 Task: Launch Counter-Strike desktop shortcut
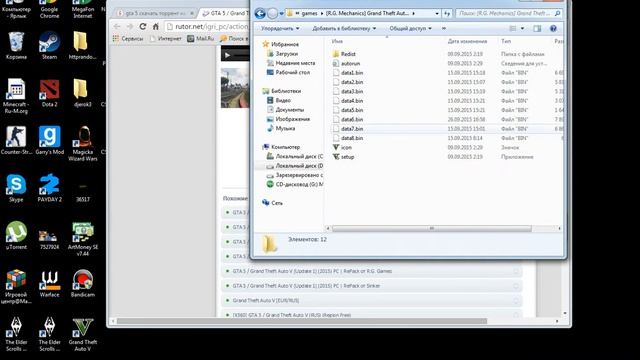16,140
